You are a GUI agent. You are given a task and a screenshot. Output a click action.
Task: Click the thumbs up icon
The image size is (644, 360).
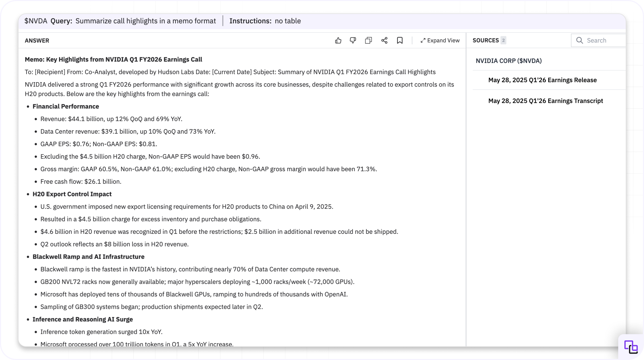[338, 41]
